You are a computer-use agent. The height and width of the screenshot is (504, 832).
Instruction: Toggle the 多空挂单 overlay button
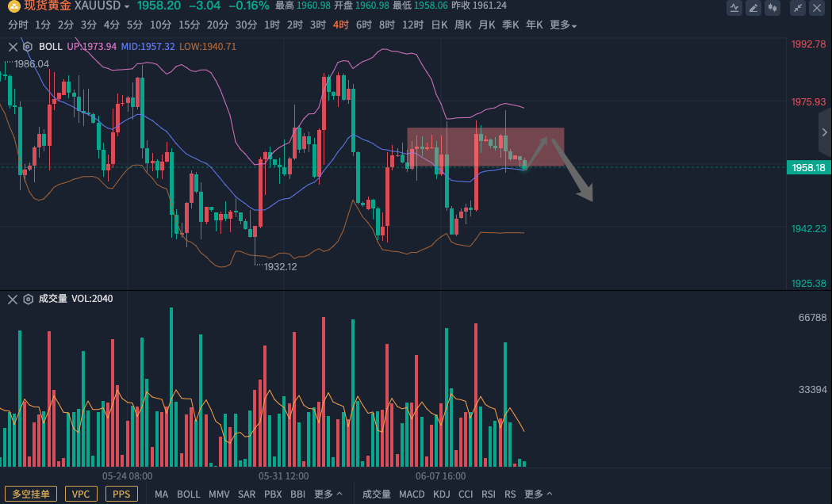tap(31, 494)
